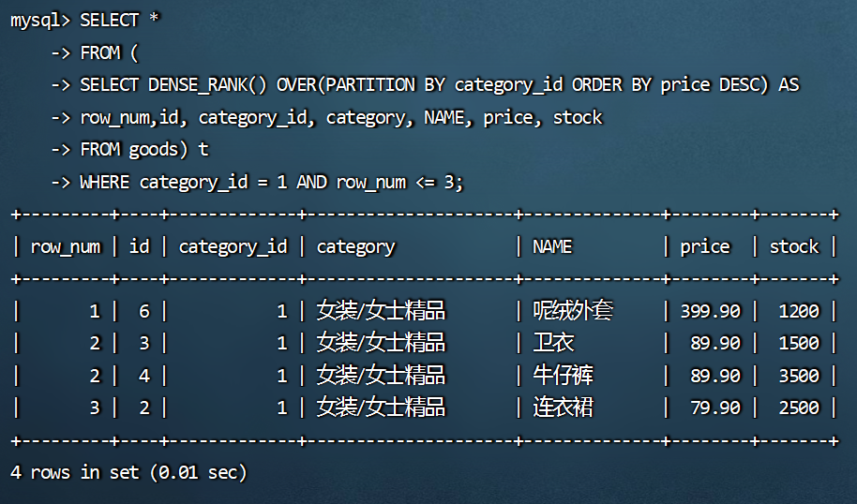The image size is (857, 504).
Task: Click the id column header
Action: coord(139,247)
